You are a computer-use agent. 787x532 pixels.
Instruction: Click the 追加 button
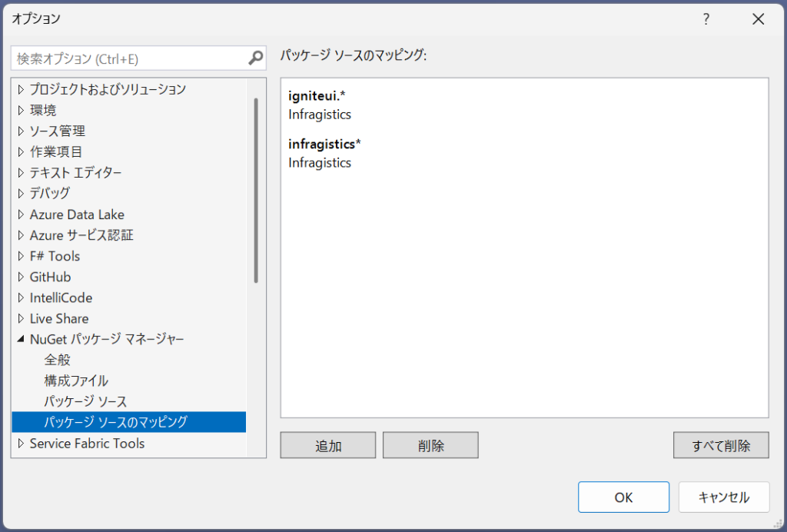(328, 446)
